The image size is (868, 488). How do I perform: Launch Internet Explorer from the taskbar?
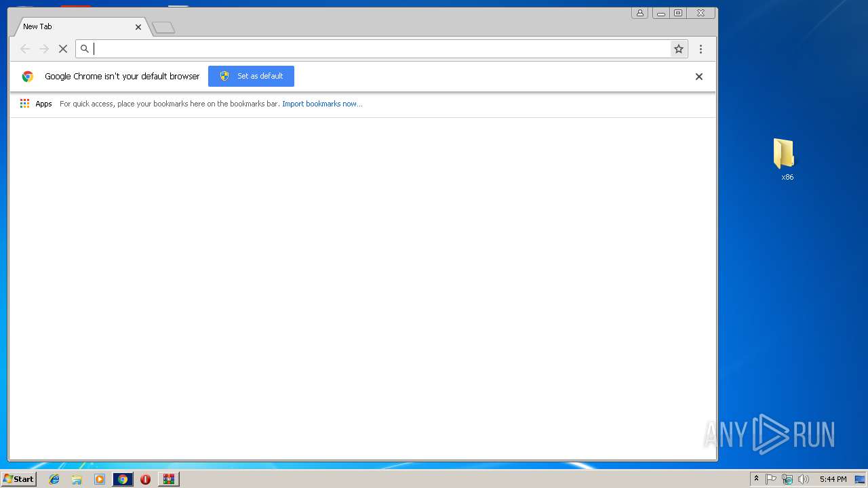54,479
